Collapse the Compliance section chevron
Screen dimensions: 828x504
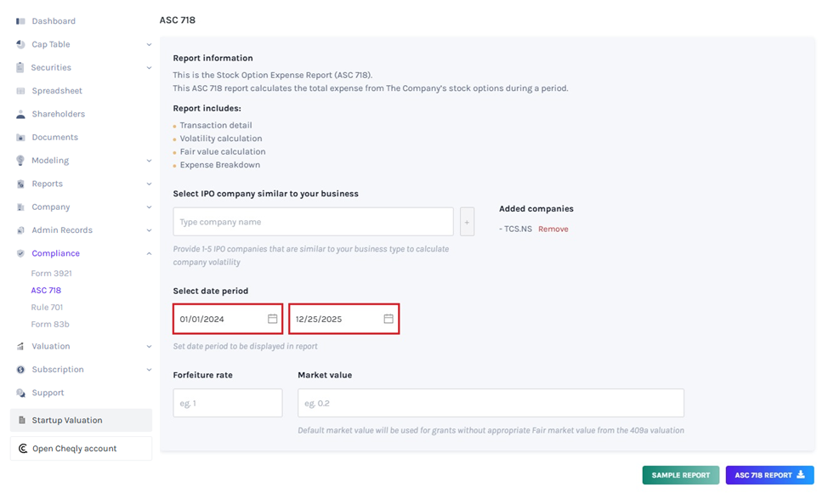[x=149, y=253]
